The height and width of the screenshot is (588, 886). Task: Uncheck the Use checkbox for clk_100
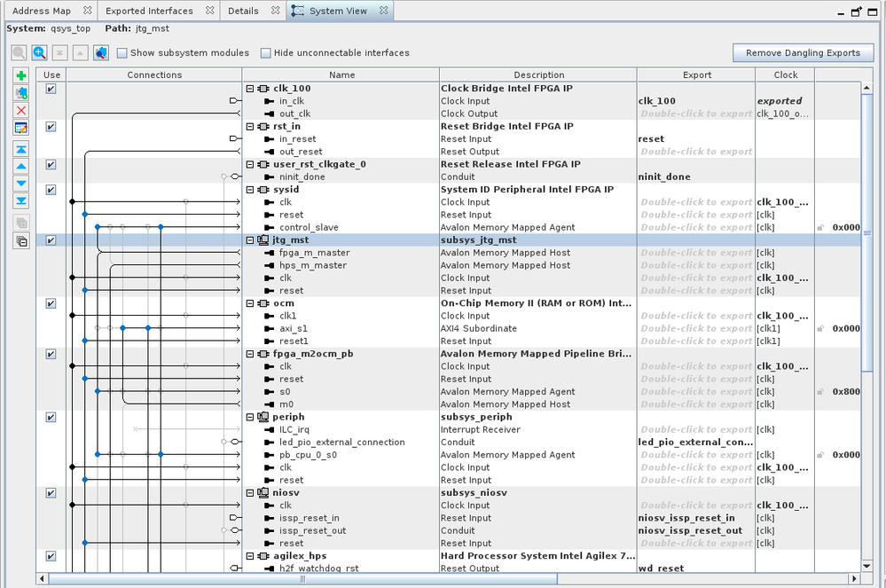[x=51, y=89]
